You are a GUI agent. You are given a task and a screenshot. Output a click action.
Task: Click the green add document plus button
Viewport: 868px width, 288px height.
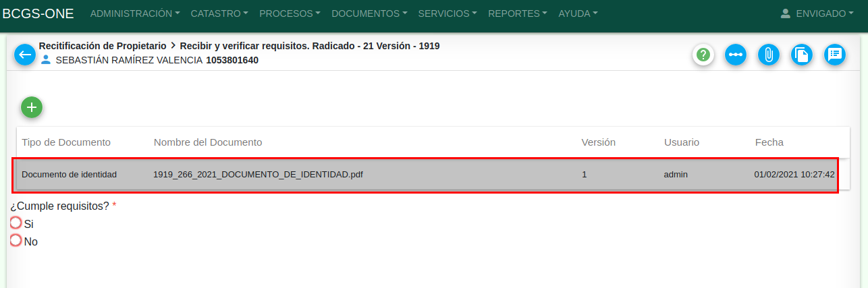pos(32,107)
